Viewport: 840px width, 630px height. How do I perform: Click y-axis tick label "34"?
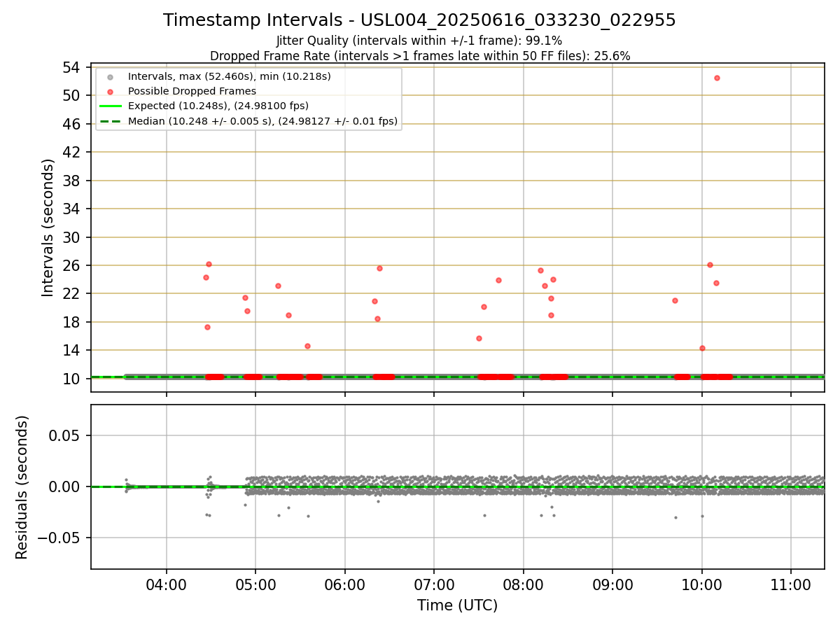(72, 209)
